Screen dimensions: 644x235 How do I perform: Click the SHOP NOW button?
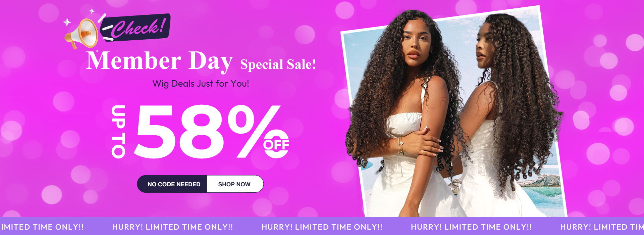click(235, 184)
